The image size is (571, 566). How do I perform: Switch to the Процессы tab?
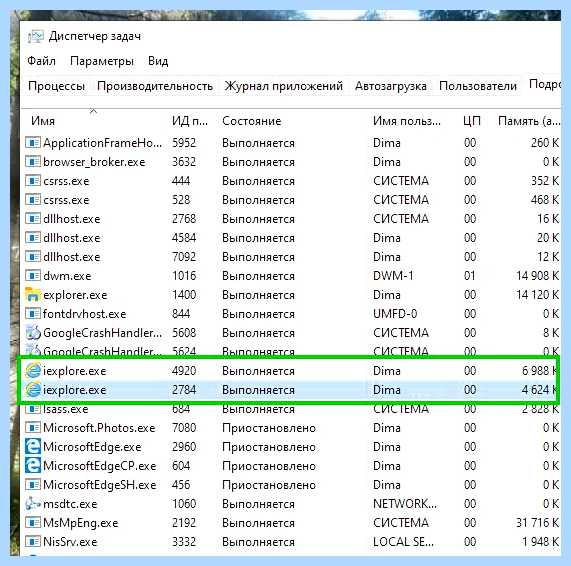56,86
